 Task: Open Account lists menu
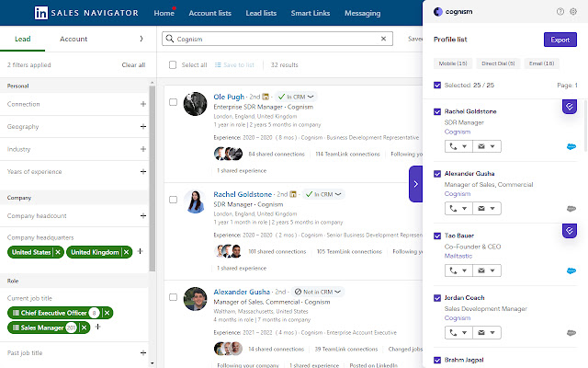[210, 13]
